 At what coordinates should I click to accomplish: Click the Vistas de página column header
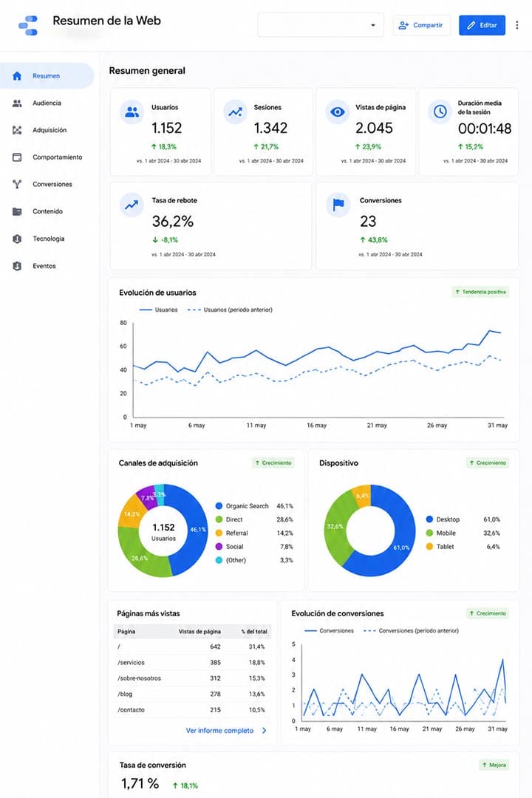click(199, 632)
